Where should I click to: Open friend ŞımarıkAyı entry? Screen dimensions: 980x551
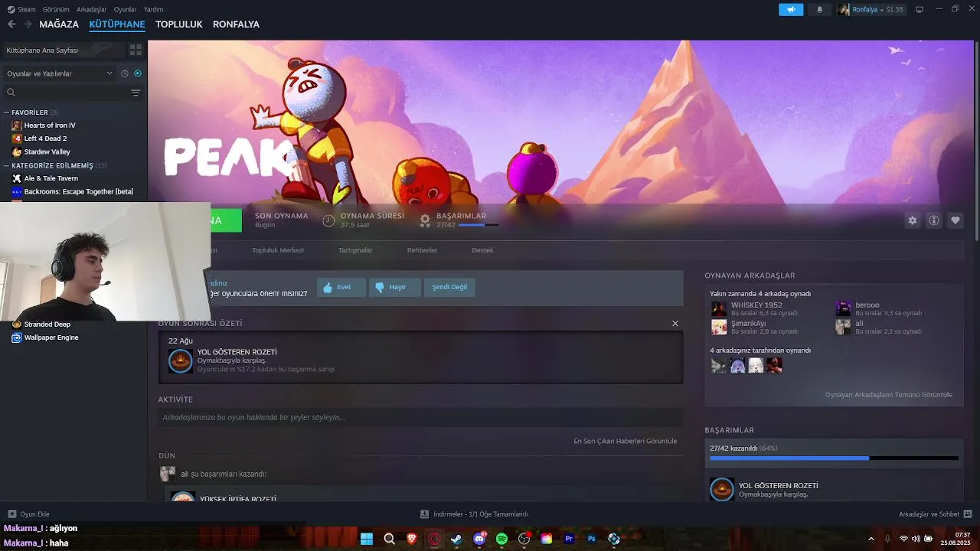coord(755,327)
